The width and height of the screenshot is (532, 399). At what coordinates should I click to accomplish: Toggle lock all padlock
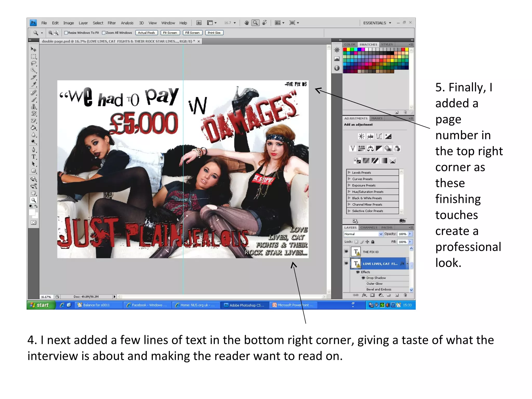373,242
